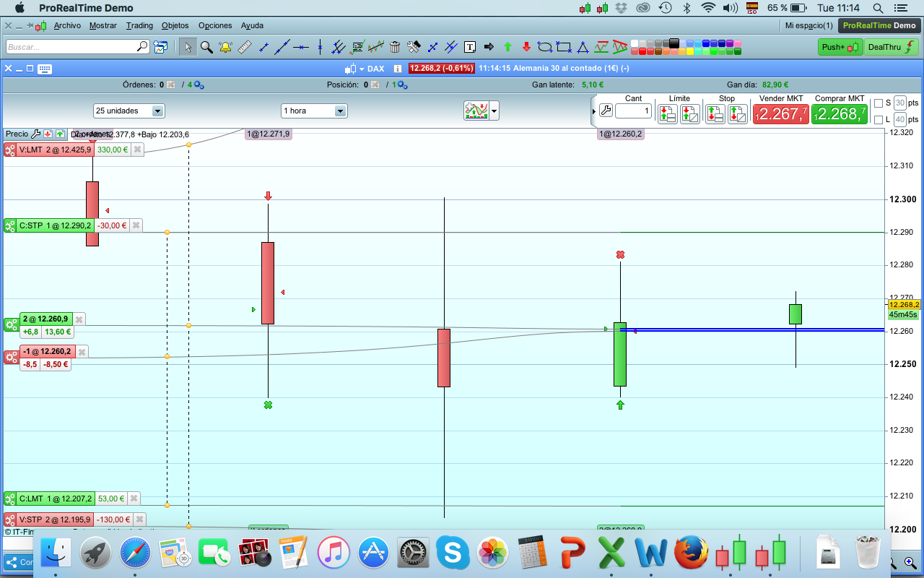Click the DealThru button
The height and width of the screenshot is (578, 924).
pyautogui.click(x=892, y=47)
